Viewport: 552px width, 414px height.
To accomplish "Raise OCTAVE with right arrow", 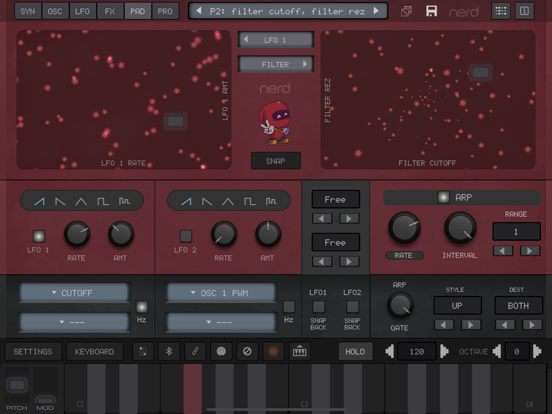I will coord(537,351).
